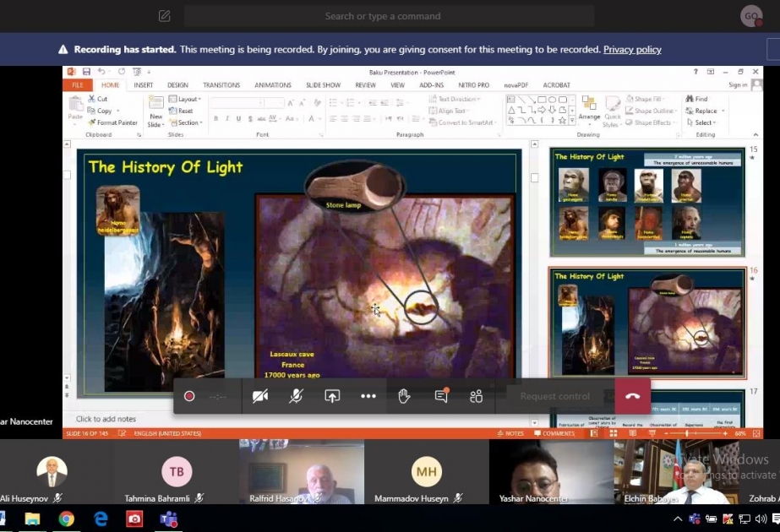The height and width of the screenshot is (532, 780).
Task: Select slide 16 thumbnail
Action: point(647,323)
